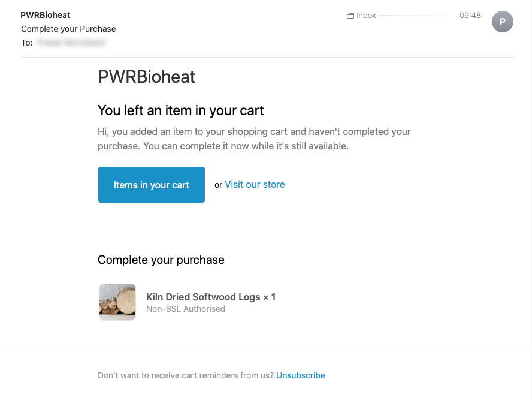Image resolution: width=532 pixels, height=400 pixels.
Task: Click the heading You left an item
Action: (180, 110)
